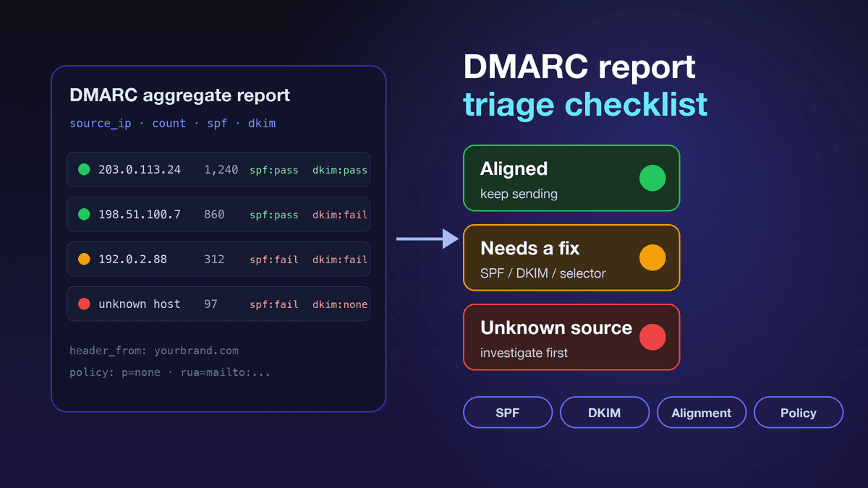Click the IP address 203.0.113.24
Screen dimensions: 868x488
tap(140, 170)
